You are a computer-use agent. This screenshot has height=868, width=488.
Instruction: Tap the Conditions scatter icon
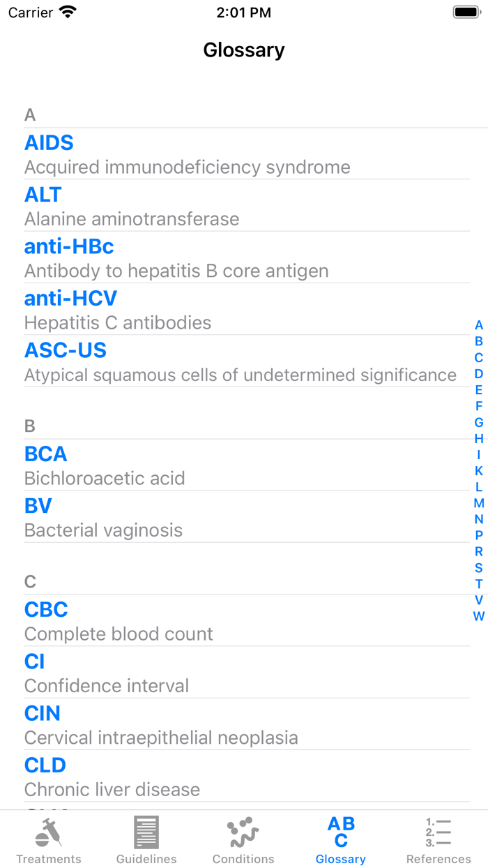(x=243, y=835)
